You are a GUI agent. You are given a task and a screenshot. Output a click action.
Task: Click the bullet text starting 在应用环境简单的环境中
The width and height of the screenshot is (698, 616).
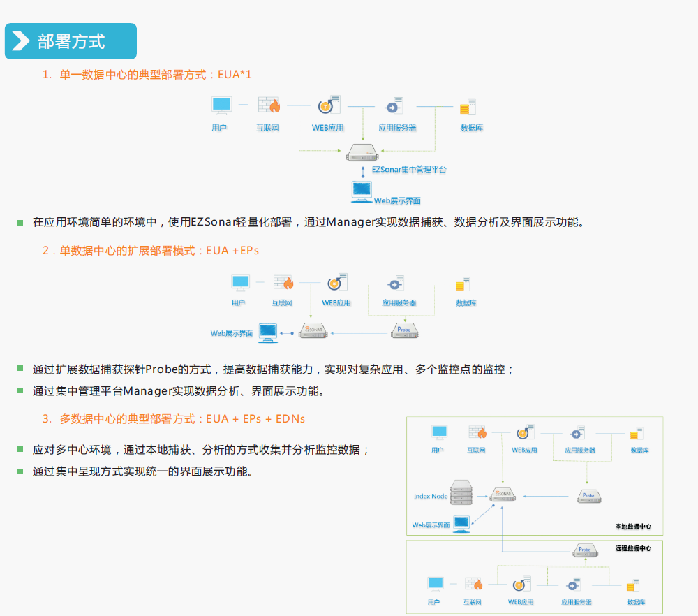point(308,222)
